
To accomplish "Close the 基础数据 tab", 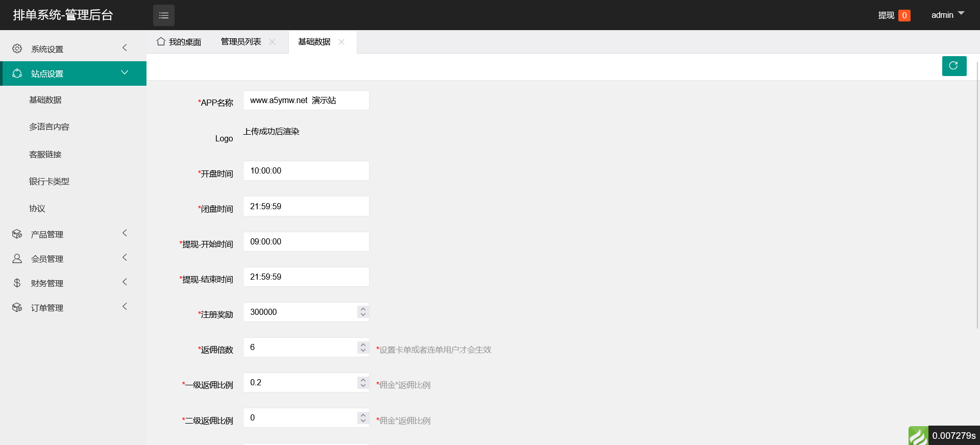I will click(x=341, y=42).
